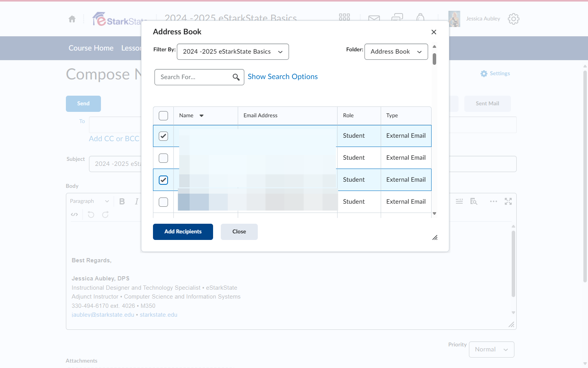This screenshot has height=368, width=588.
Task: Click the Close button in the dialog
Action: click(239, 232)
